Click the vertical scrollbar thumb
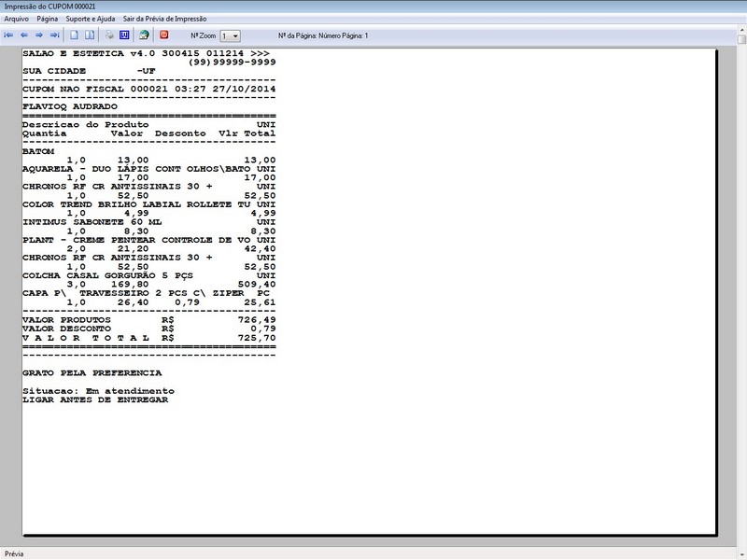This screenshot has width=747, height=560. click(741, 39)
